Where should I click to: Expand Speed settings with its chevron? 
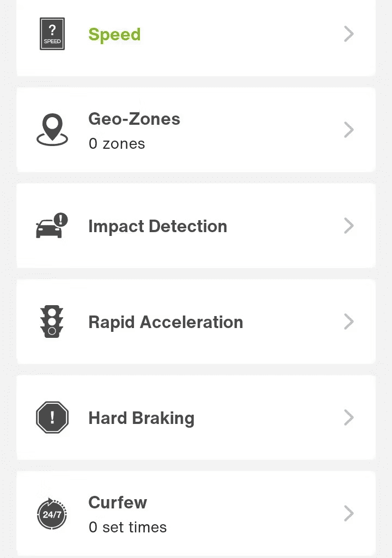click(349, 34)
